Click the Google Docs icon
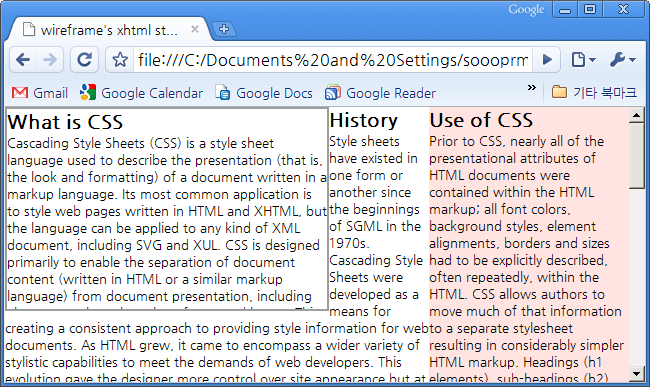650x387 pixels. click(x=223, y=93)
